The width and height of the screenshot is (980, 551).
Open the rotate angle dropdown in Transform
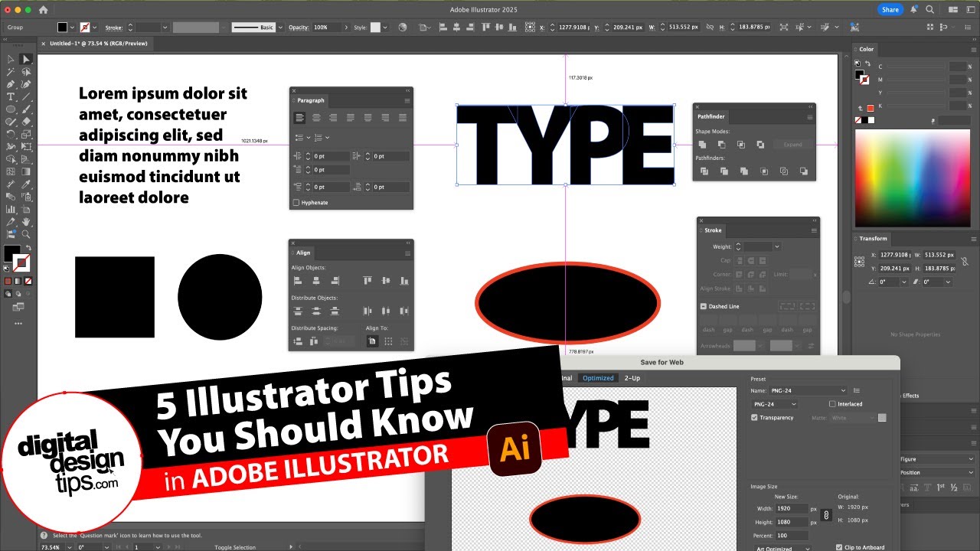(905, 282)
